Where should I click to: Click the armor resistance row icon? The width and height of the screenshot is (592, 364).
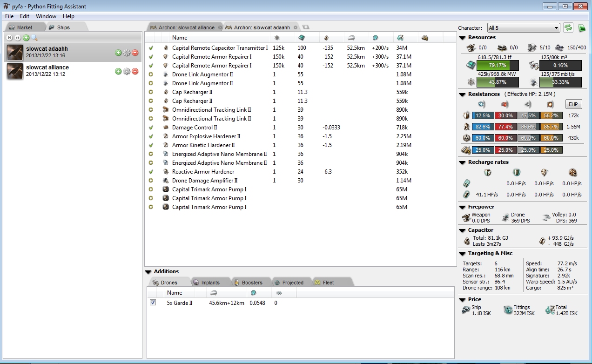pos(466,127)
